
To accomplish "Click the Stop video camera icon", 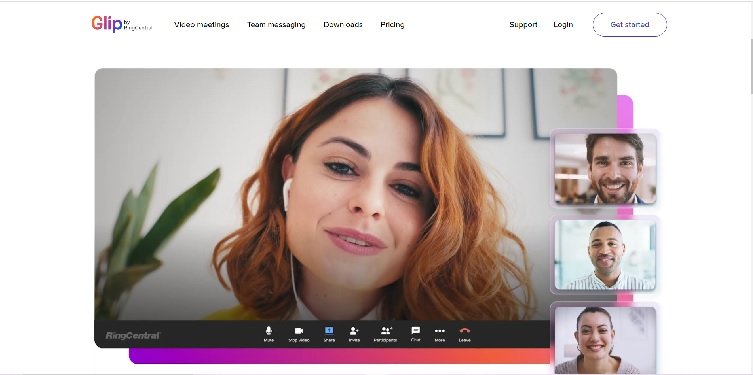I will [299, 330].
